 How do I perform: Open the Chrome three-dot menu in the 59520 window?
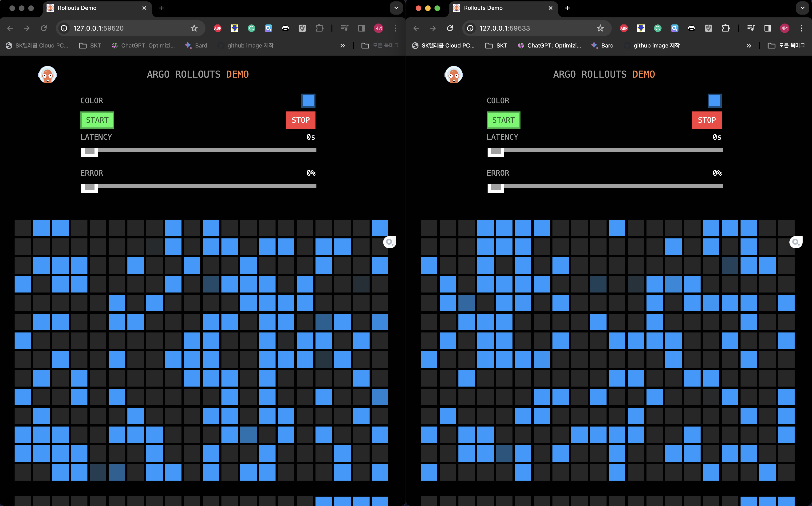click(395, 28)
